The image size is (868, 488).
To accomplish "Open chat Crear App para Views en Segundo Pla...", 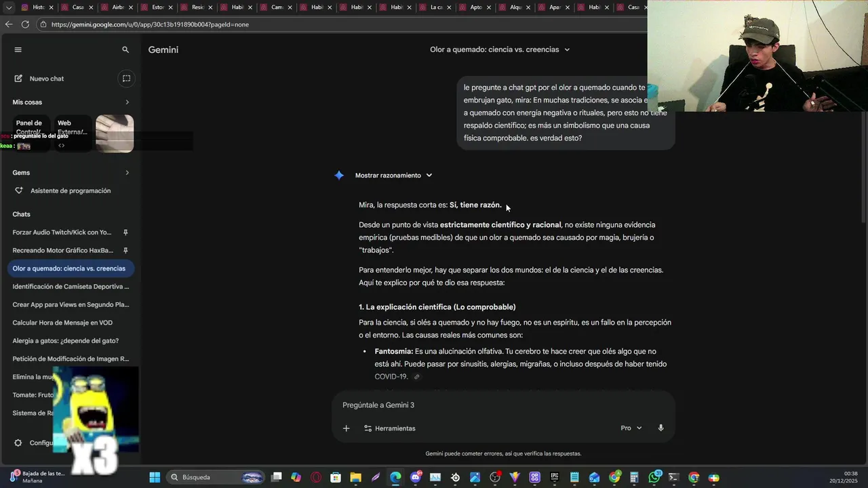I will coord(71,304).
